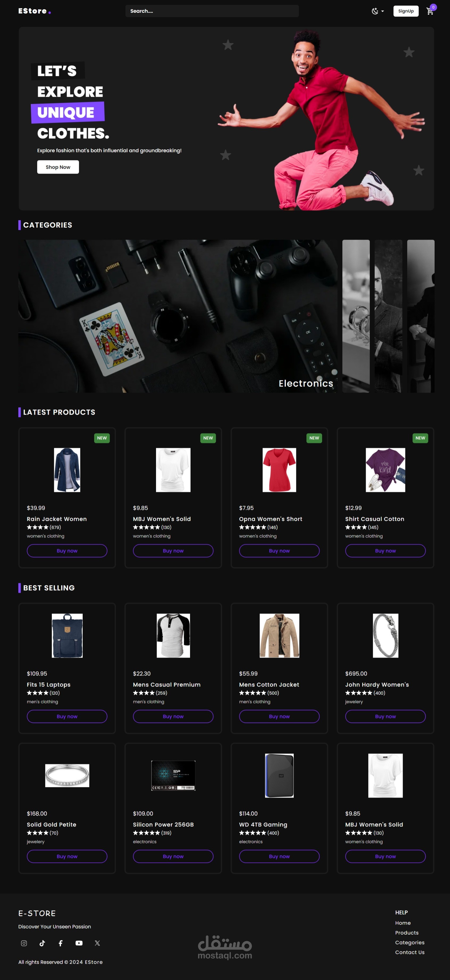Select the Electronics category panel

(178, 316)
